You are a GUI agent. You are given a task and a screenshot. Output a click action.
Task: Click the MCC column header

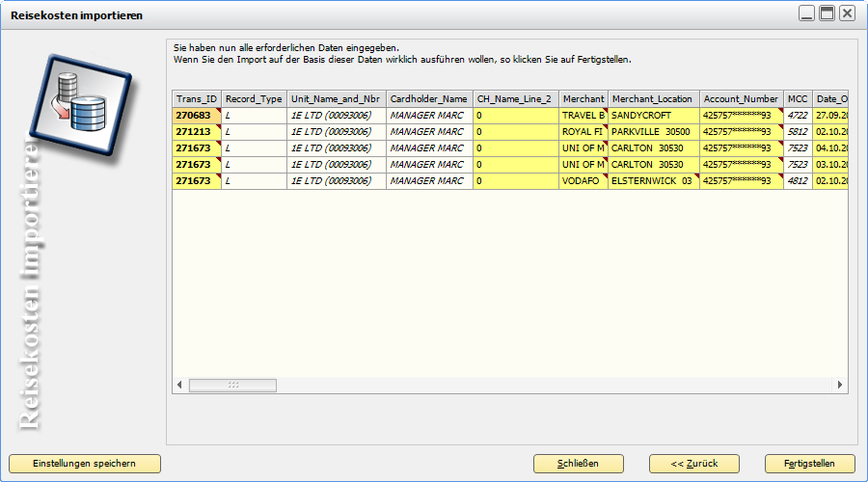pos(797,99)
